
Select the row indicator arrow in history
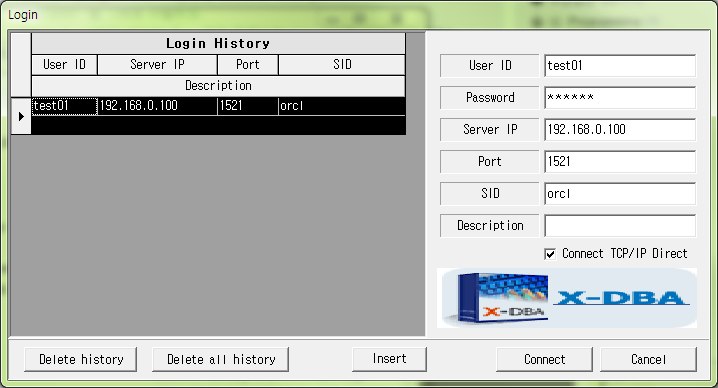point(21,116)
